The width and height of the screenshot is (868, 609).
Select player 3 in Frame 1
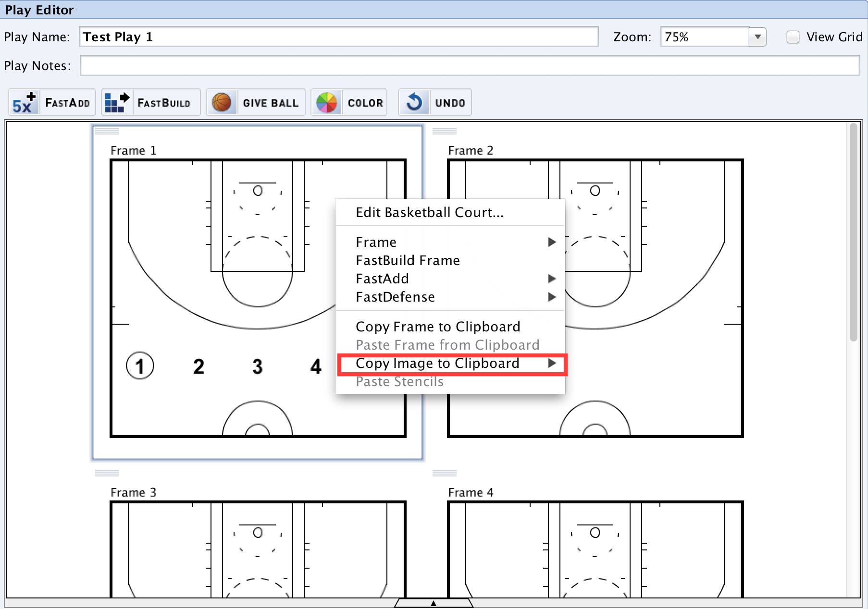click(257, 366)
